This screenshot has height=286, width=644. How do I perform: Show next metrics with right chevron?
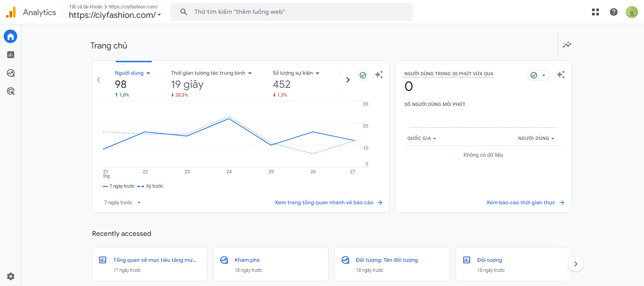(x=348, y=80)
